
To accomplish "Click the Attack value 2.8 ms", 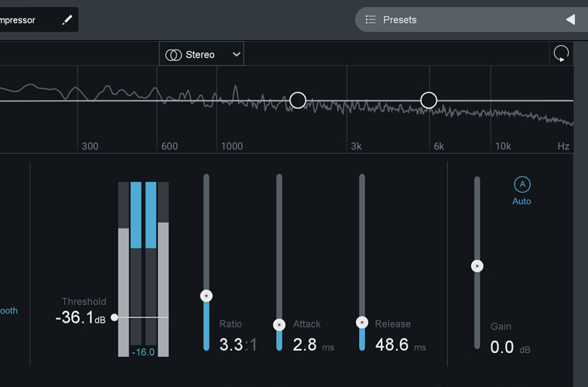I will pos(305,345).
